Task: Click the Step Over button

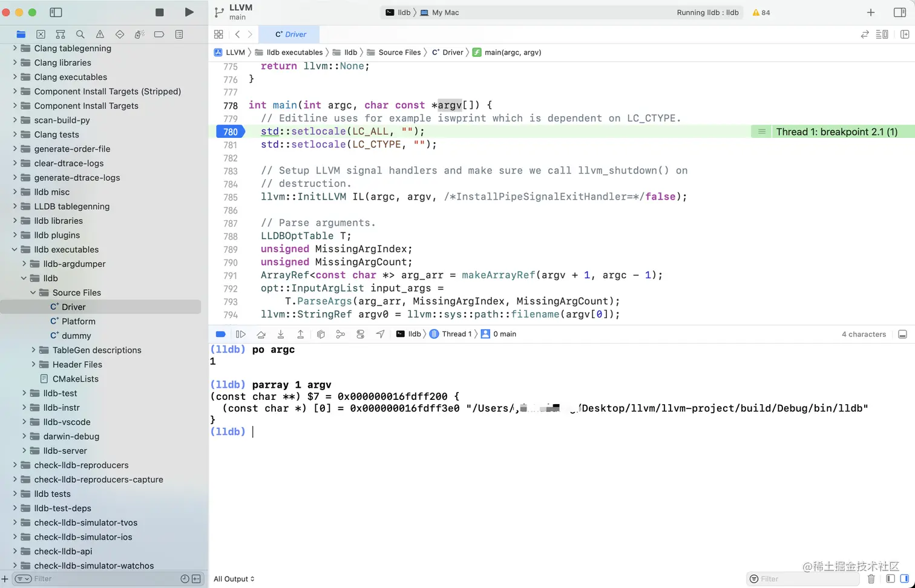Action: click(x=261, y=334)
